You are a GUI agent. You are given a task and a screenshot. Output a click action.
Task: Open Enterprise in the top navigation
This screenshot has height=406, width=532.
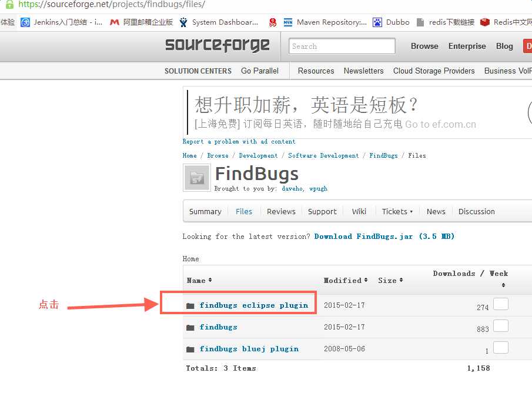pyautogui.click(x=467, y=46)
